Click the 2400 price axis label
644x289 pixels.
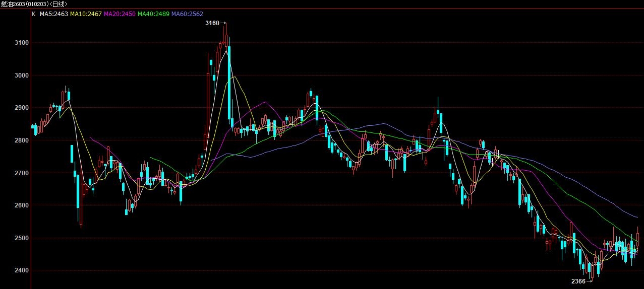coord(22,270)
